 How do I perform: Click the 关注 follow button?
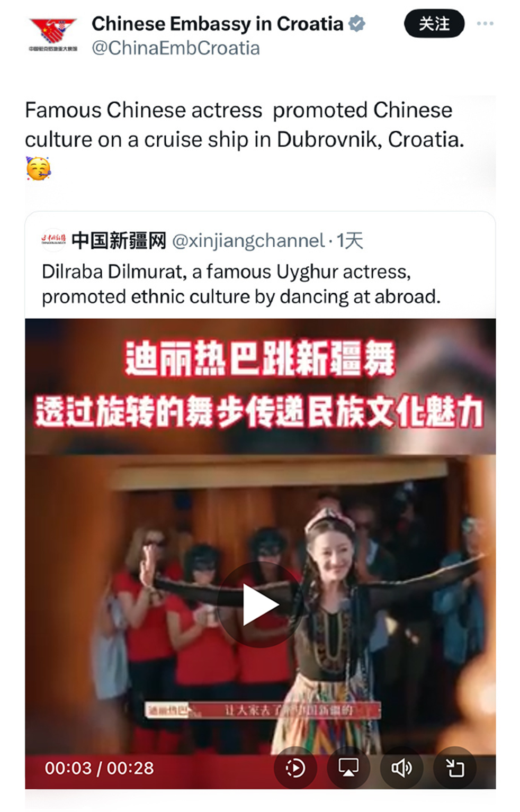point(434,24)
